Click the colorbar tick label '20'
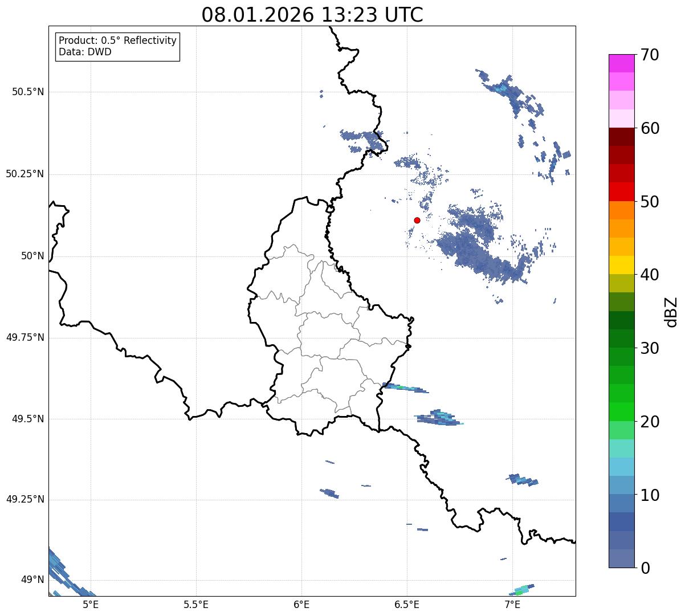This screenshot has width=685, height=616. 650,422
